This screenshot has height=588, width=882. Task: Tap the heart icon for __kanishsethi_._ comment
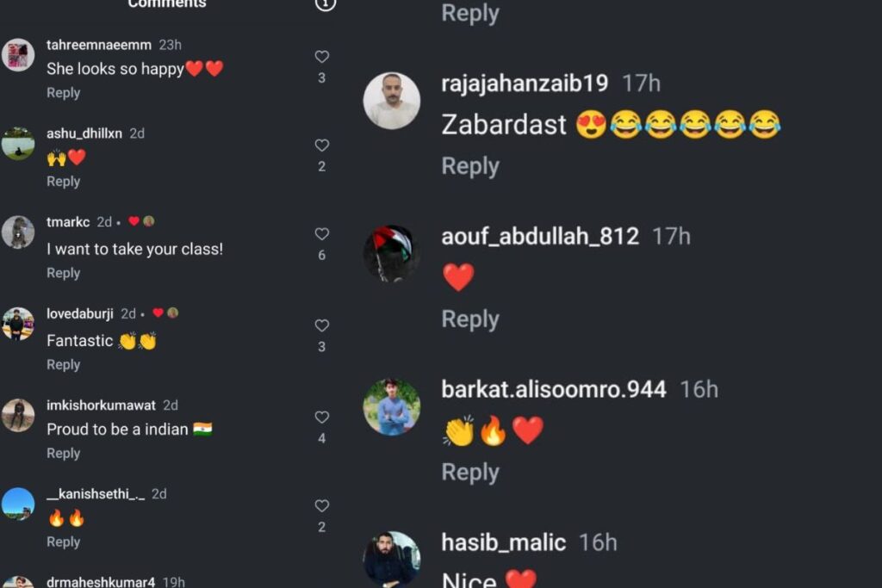pyautogui.click(x=322, y=505)
